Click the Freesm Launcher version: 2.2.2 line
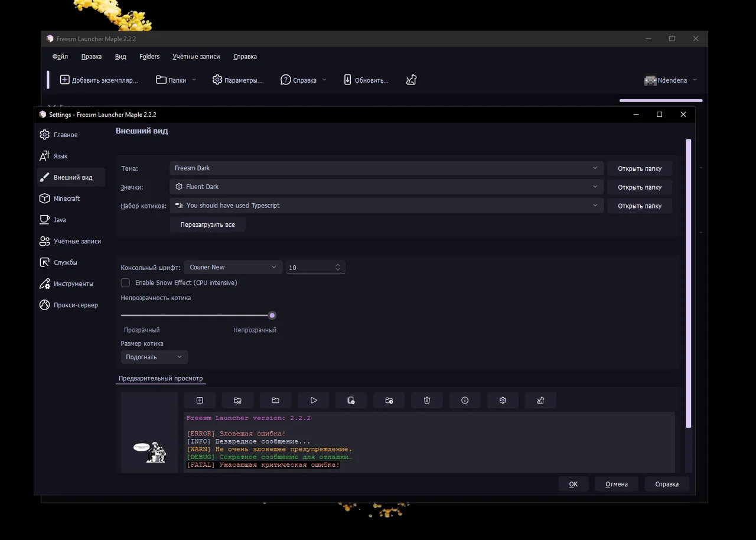This screenshot has width=756, height=540. (x=249, y=418)
